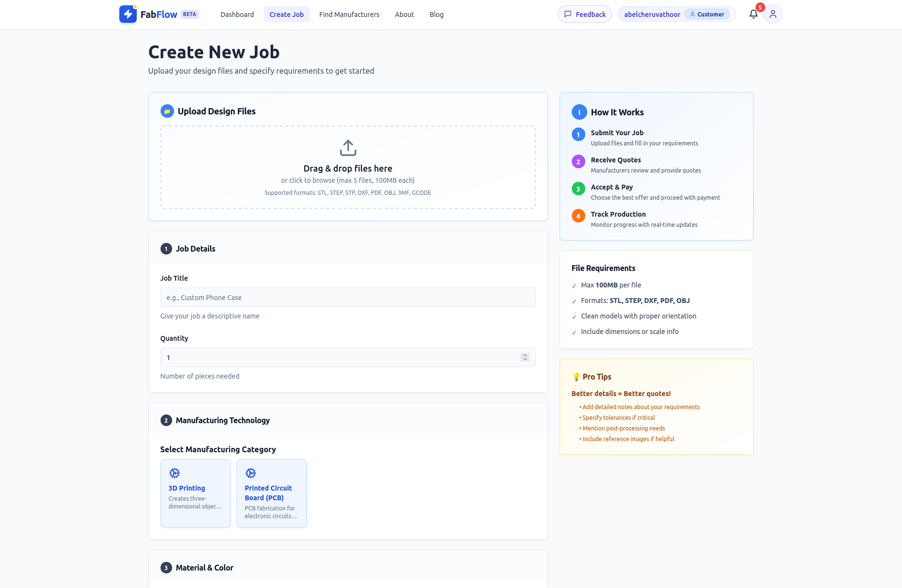Click the Feedback button
The height and width of the screenshot is (588, 902).
[585, 14]
